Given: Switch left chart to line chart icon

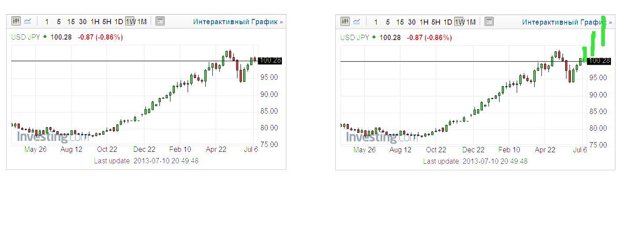Looking at the screenshot, I should point(28,21).
